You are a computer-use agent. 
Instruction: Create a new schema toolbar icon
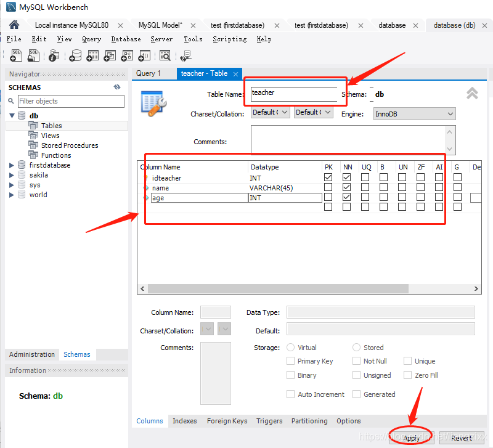75,55
